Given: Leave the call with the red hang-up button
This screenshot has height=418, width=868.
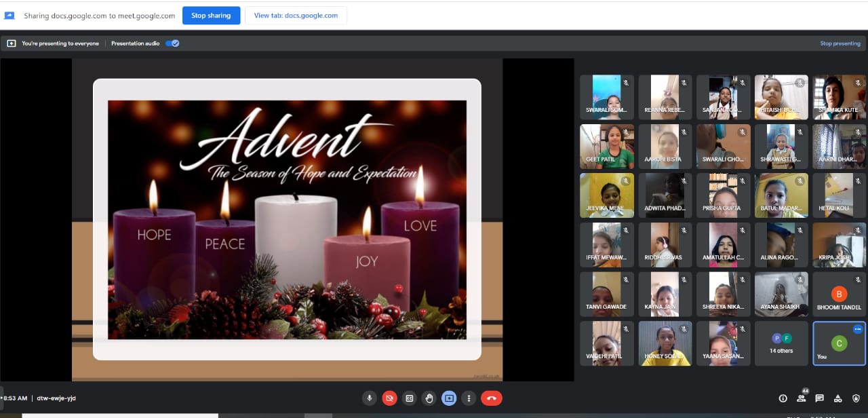Looking at the screenshot, I should coord(492,398).
